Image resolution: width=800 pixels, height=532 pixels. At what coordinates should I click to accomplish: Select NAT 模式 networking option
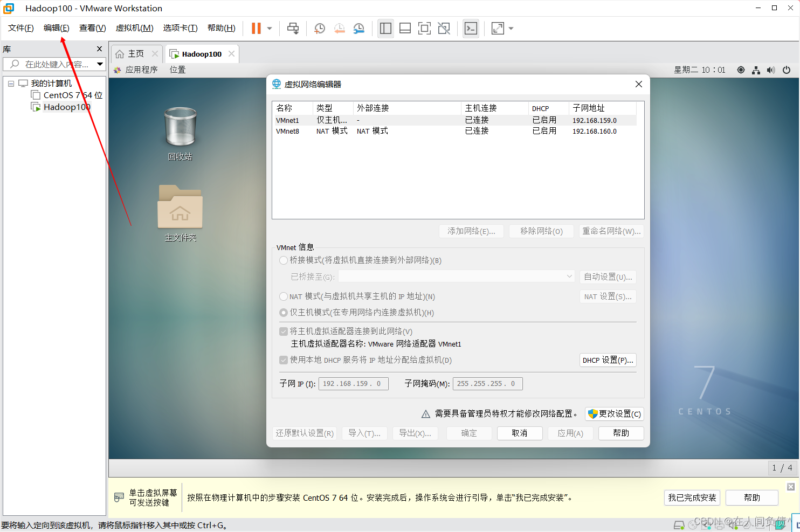[284, 296]
